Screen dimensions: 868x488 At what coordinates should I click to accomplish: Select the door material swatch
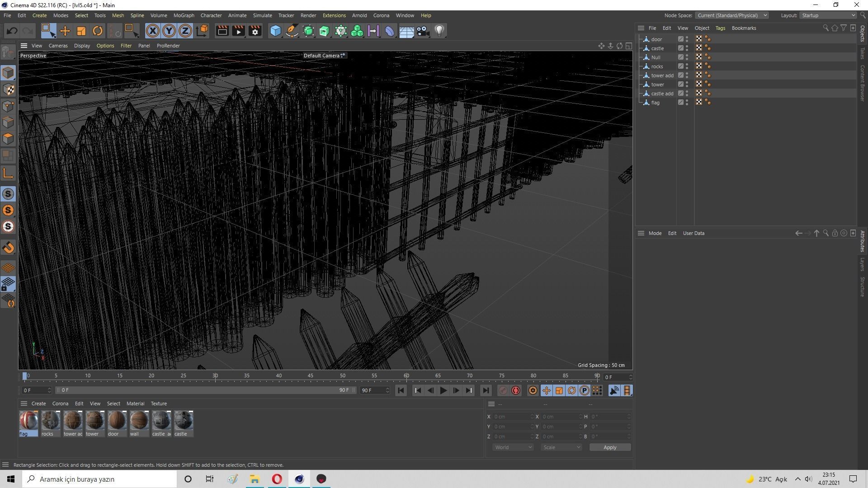point(117,423)
